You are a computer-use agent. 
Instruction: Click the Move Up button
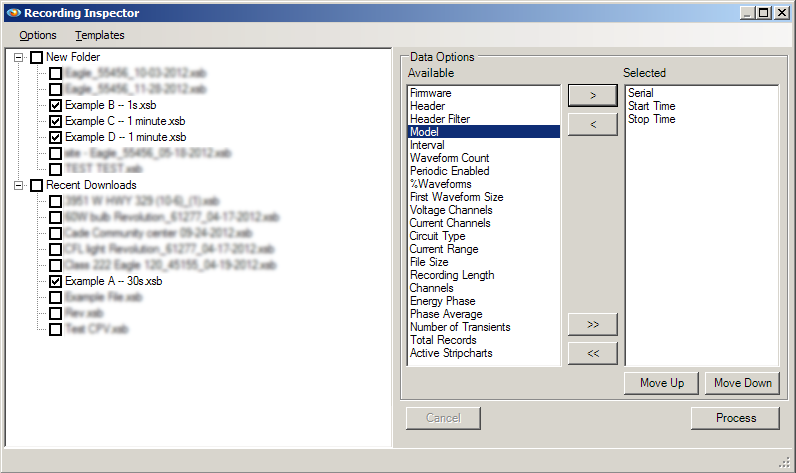pyautogui.click(x=661, y=383)
